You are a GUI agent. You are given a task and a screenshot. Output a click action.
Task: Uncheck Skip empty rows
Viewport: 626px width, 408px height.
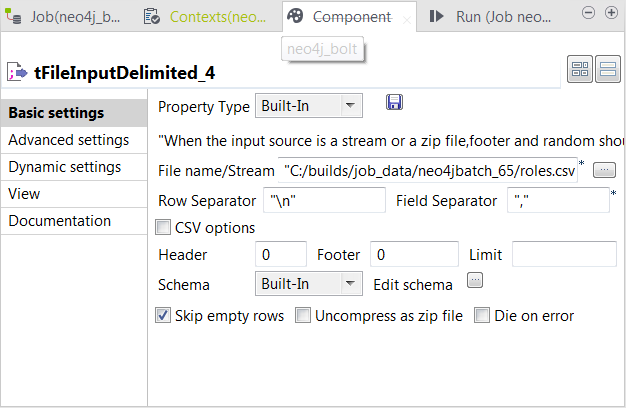pos(164,316)
